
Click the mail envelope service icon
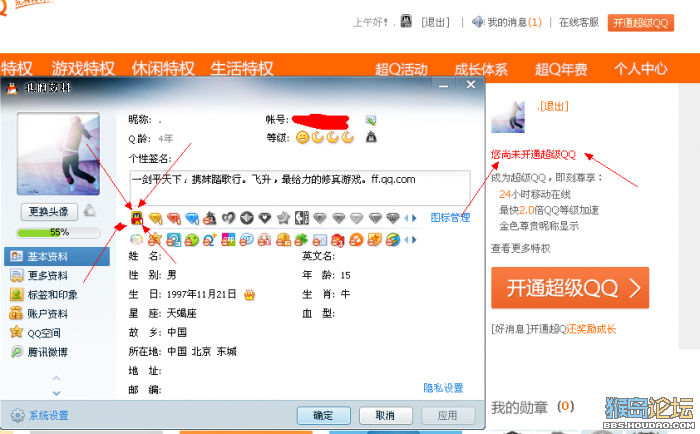(x=320, y=240)
